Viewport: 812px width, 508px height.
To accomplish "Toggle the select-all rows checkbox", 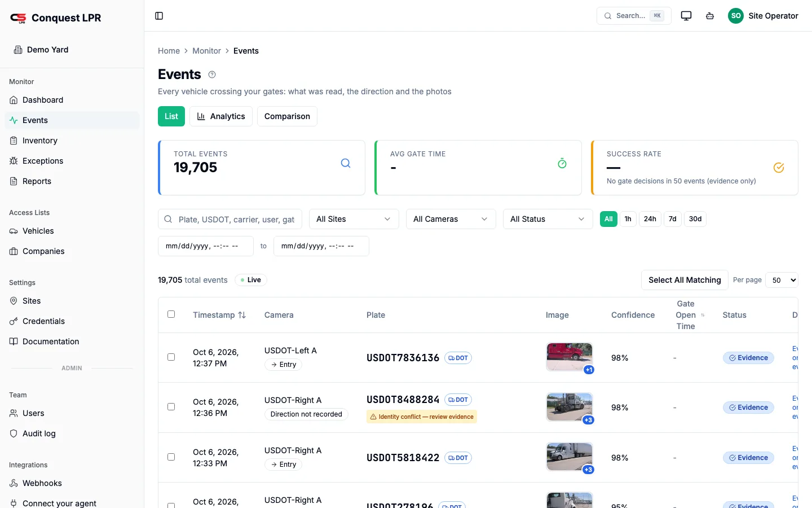I will pos(171,314).
